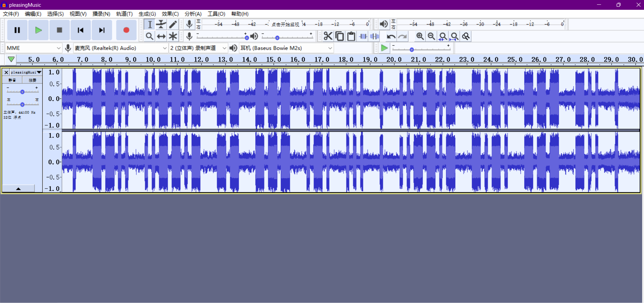
Task: Select the Envelope tool
Action: coord(161,24)
